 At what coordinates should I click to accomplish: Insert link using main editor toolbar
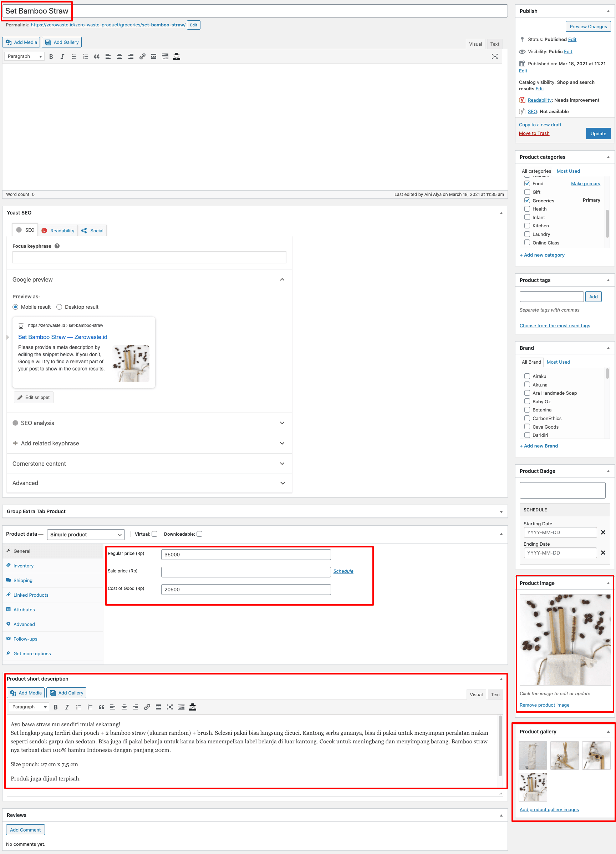click(142, 56)
